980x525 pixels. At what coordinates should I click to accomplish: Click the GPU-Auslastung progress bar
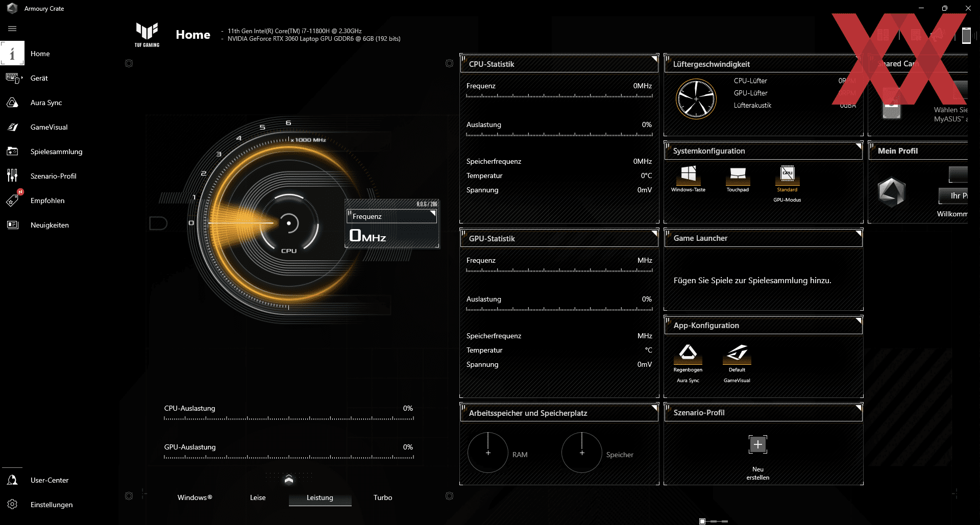(289, 457)
